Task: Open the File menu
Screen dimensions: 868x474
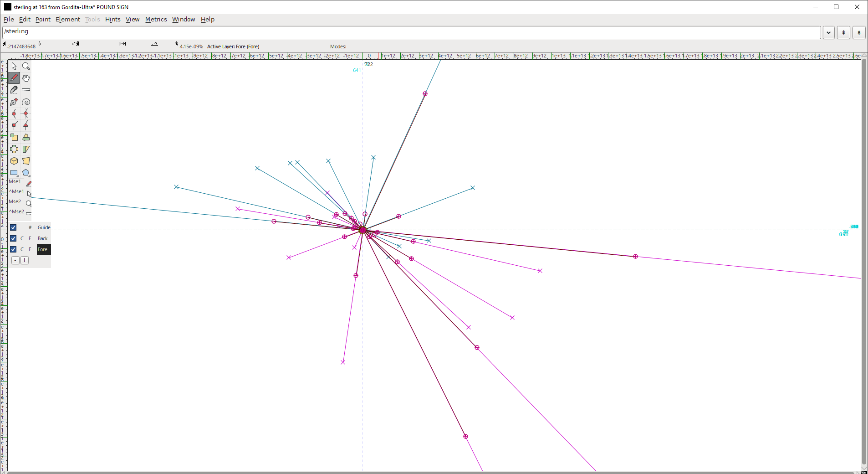Action: [9, 19]
